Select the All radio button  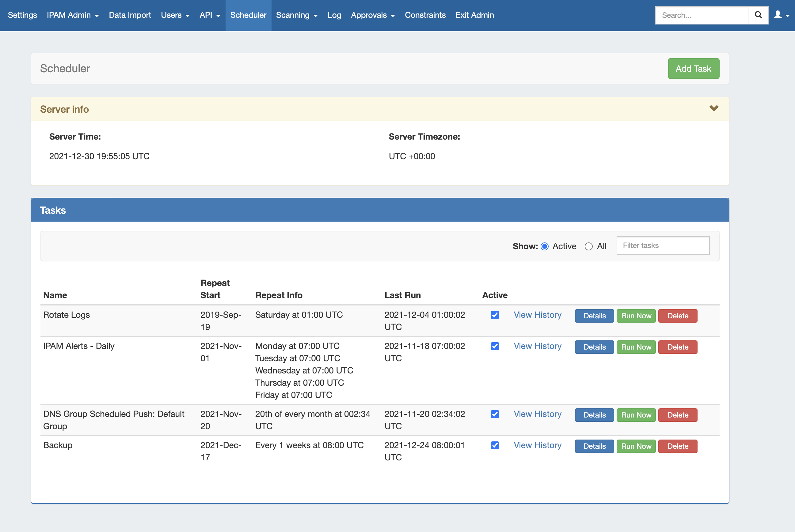[x=588, y=246]
